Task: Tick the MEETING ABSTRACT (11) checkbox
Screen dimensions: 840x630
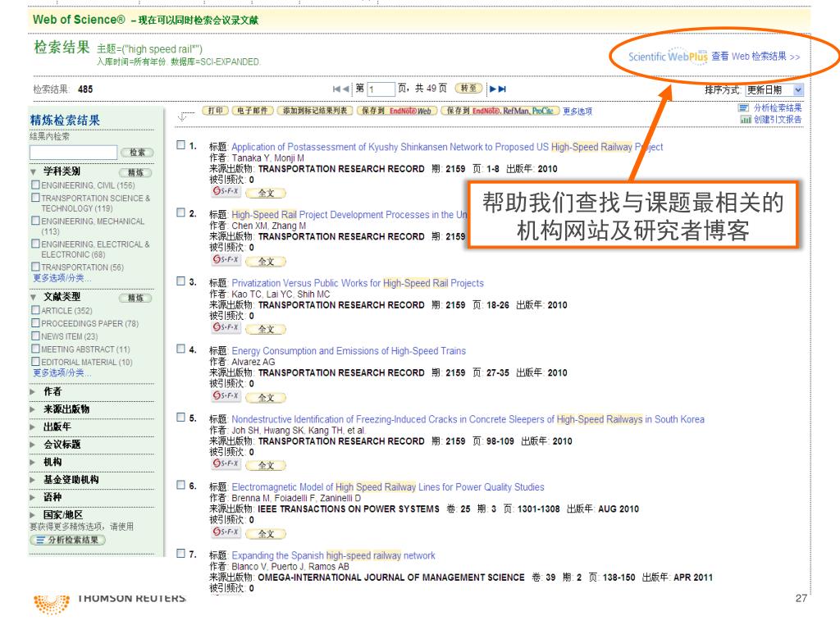Action: (x=35, y=349)
